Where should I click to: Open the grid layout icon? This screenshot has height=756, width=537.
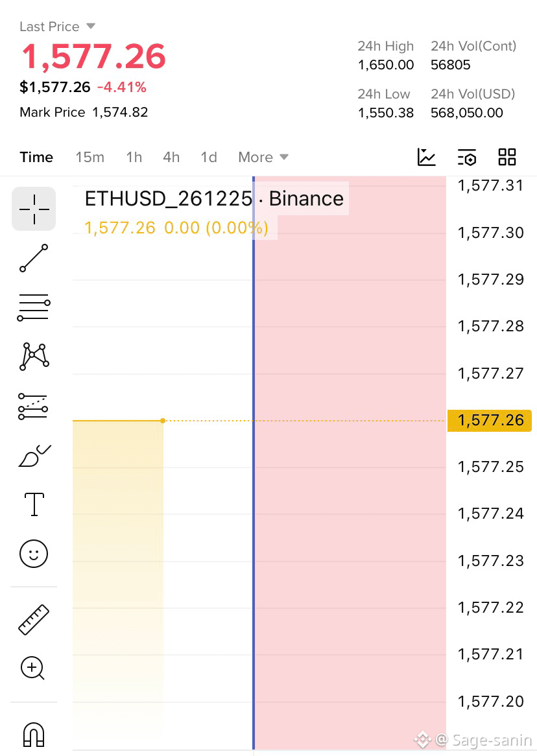point(507,157)
